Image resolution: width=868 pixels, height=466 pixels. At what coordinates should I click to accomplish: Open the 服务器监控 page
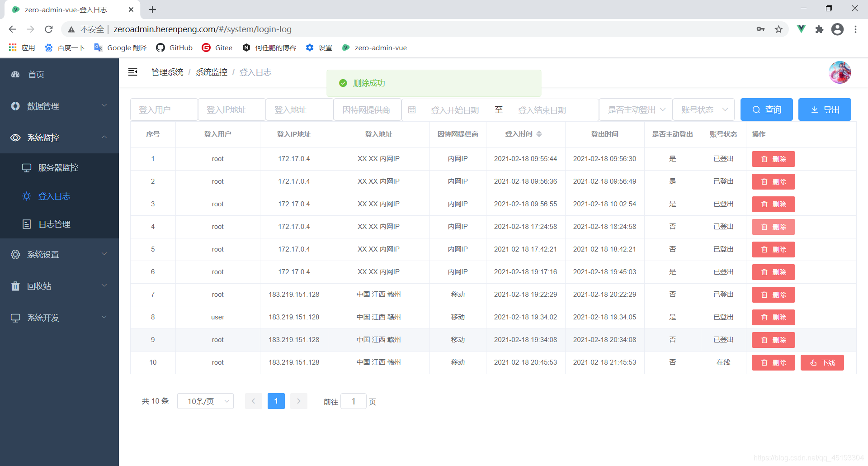click(59, 168)
